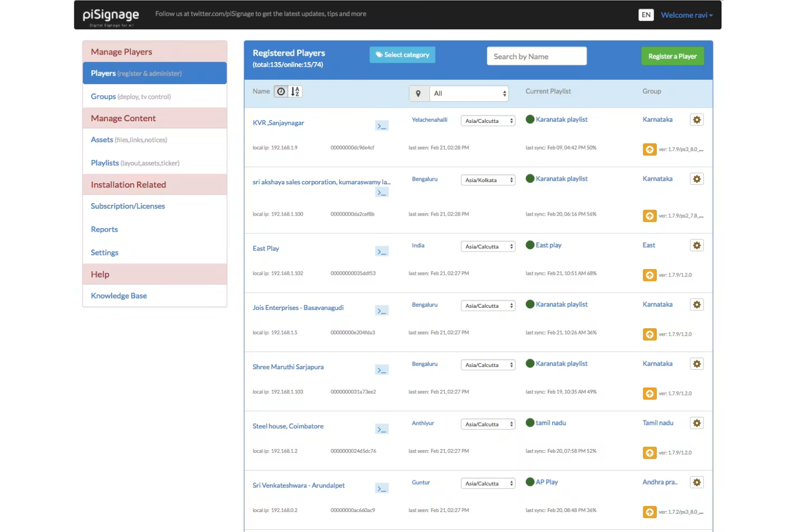Viewport: 798px width, 532px height.
Task: Click the Register a Player button
Action: pos(672,56)
